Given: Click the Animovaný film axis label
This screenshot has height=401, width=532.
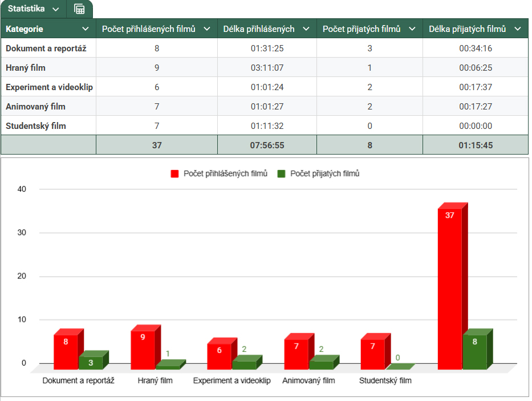Looking at the screenshot, I should tap(308, 380).
